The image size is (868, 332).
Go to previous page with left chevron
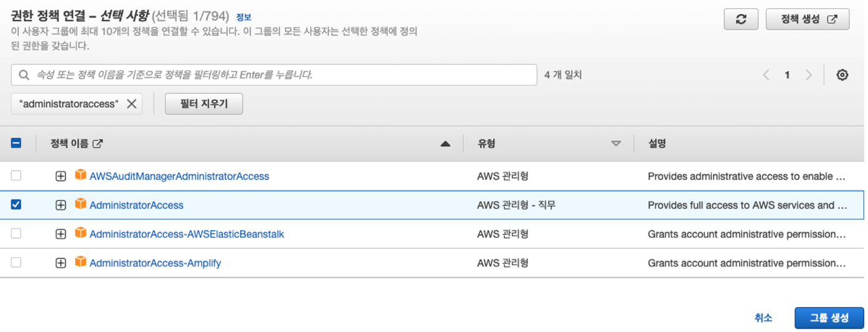(766, 75)
